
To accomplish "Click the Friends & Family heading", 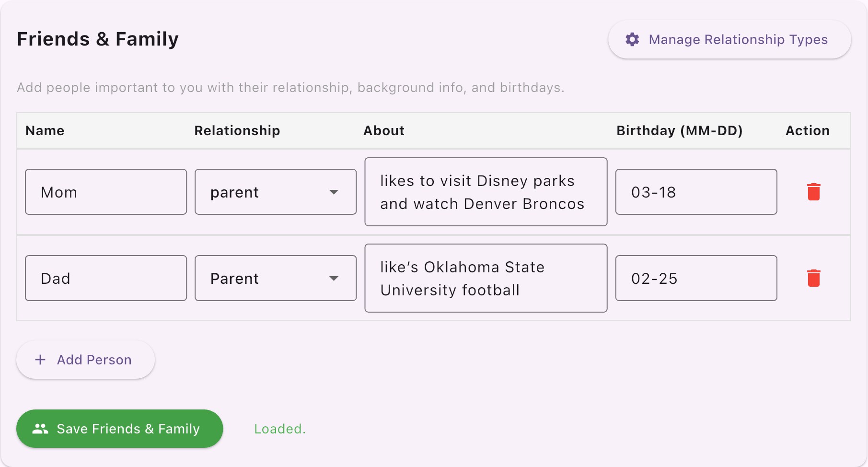I will [98, 39].
